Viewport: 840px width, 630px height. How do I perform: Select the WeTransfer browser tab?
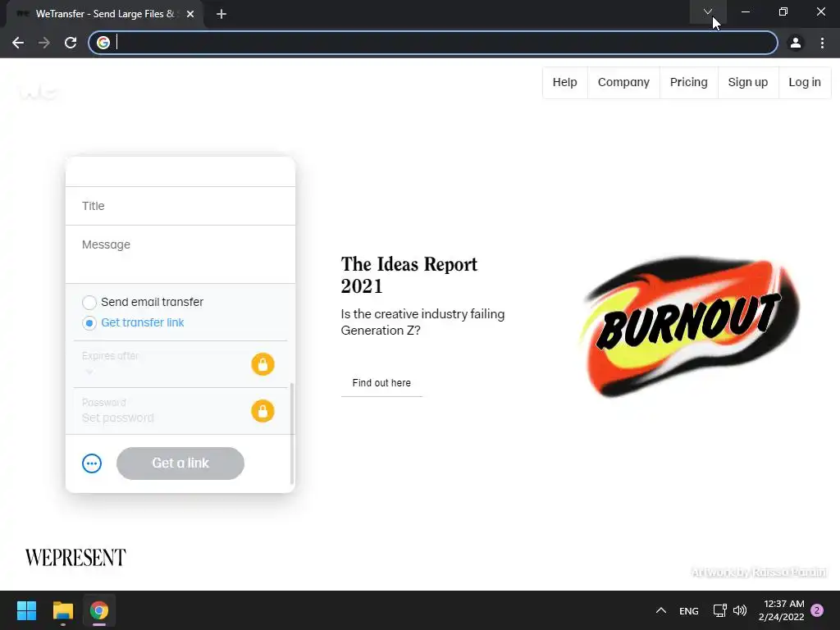(x=104, y=14)
